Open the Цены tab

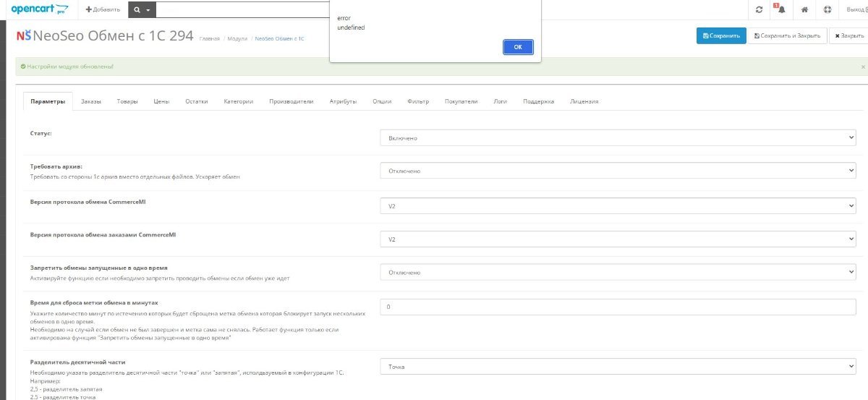point(161,101)
